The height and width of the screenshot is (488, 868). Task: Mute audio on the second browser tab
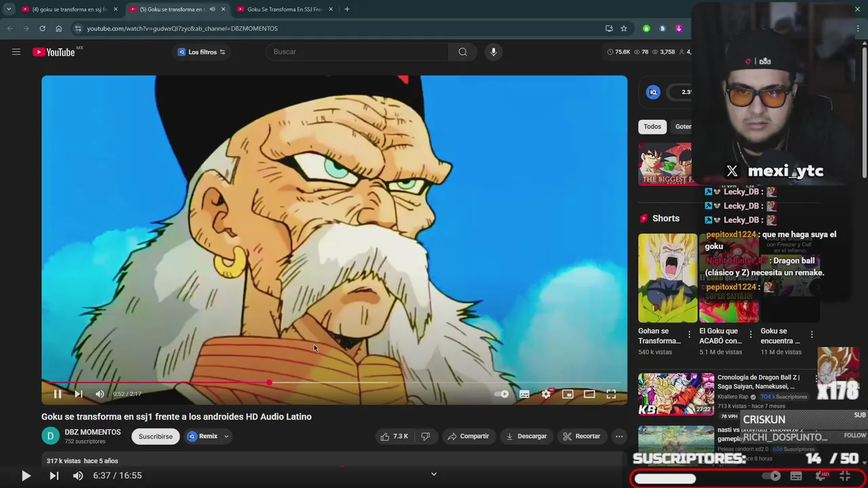point(212,9)
